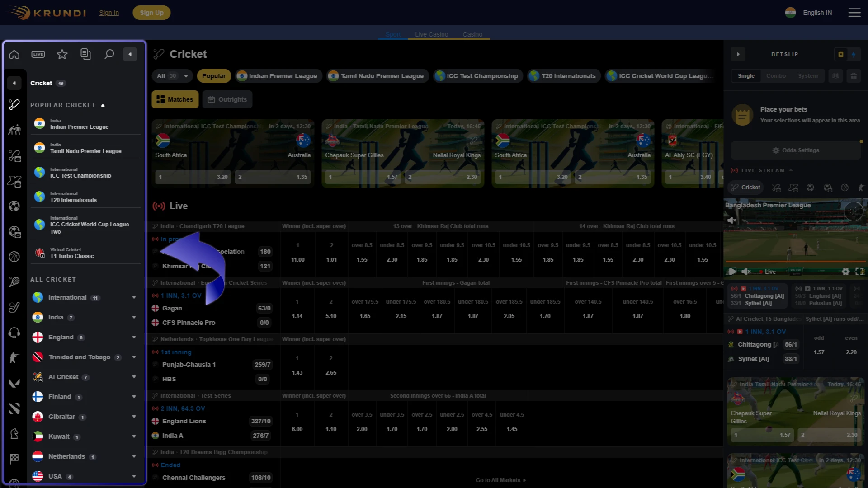Collapse the Popular Cricket section

pos(103,105)
